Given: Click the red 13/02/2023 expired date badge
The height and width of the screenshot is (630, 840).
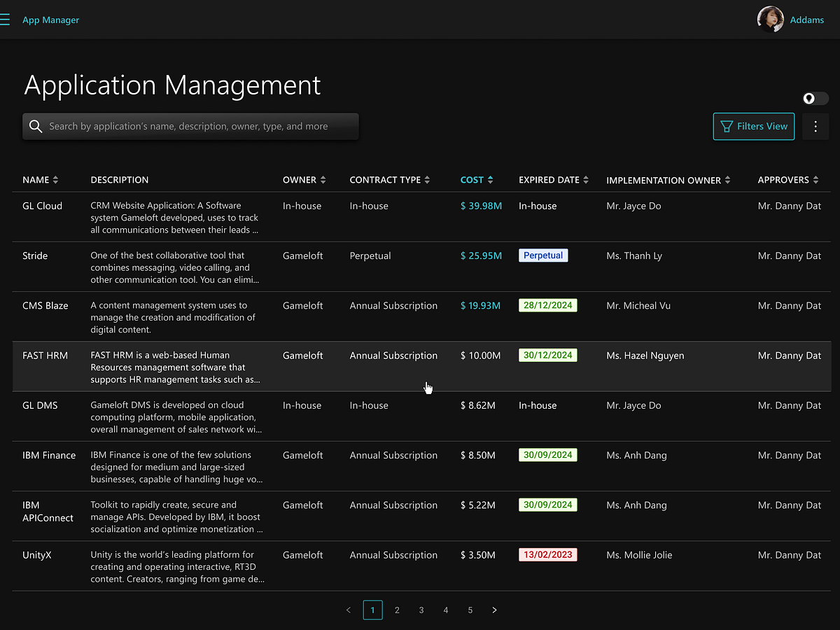Looking at the screenshot, I should pos(547,555).
